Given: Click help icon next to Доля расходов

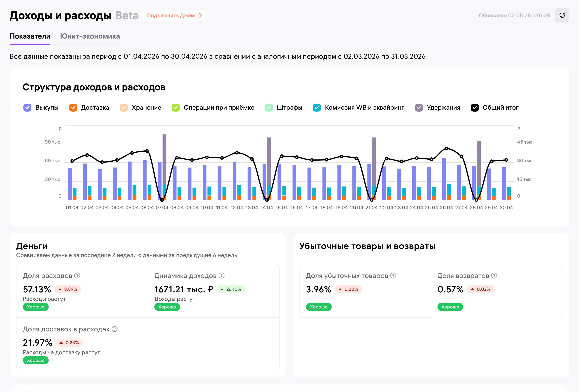Looking at the screenshot, I should [77, 276].
